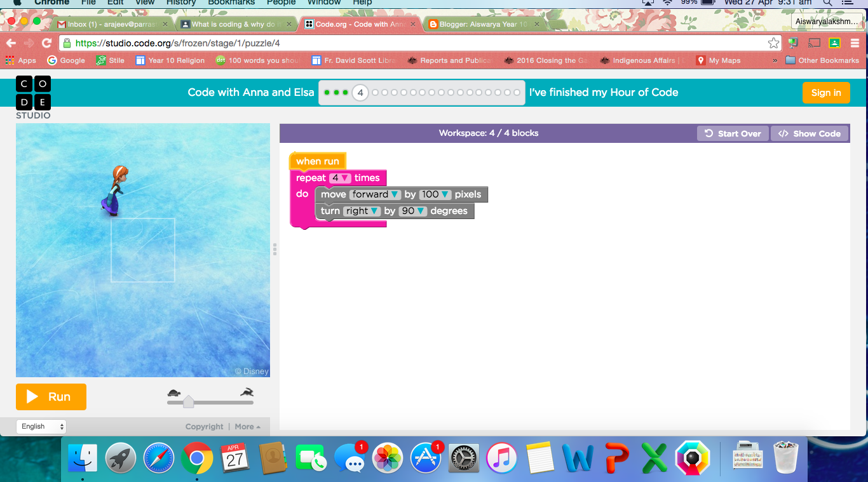This screenshot has height=482, width=868.
Task: Open Notes from the dock
Action: tap(540, 457)
